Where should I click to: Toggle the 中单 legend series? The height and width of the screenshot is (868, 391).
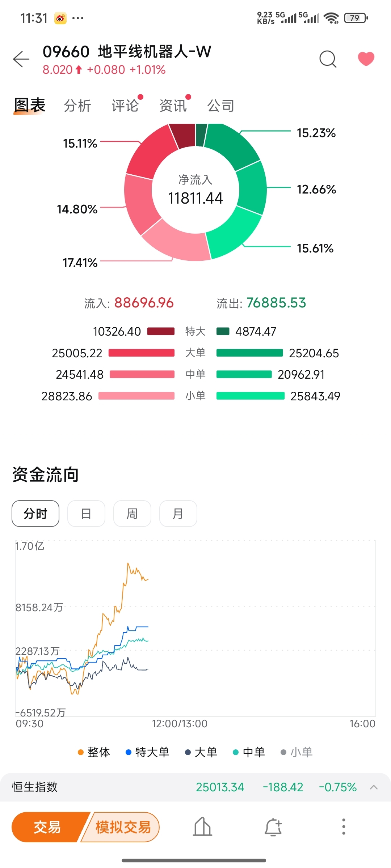tap(249, 752)
